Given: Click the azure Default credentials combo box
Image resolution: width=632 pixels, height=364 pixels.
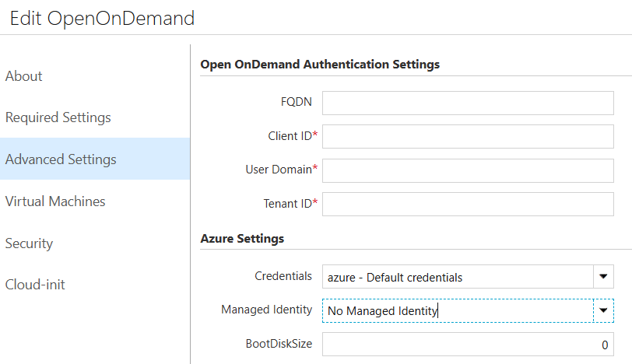Looking at the screenshot, I should click(458, 277).
